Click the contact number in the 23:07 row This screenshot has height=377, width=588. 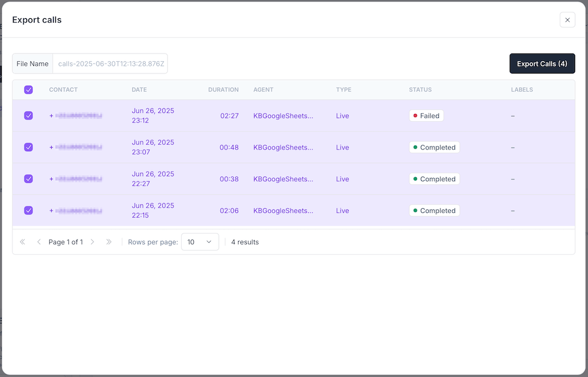76,148
